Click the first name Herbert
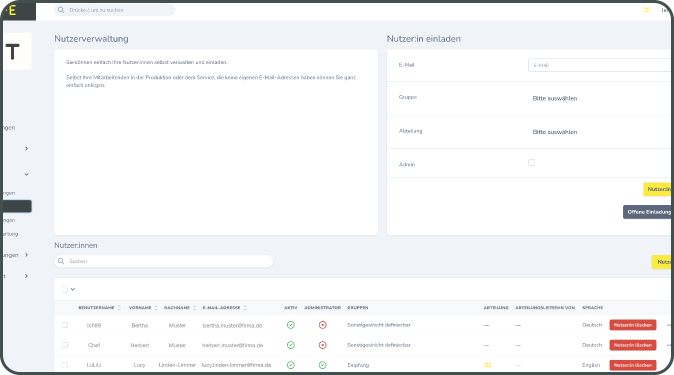674x375 pixels. tap(140, 345)
